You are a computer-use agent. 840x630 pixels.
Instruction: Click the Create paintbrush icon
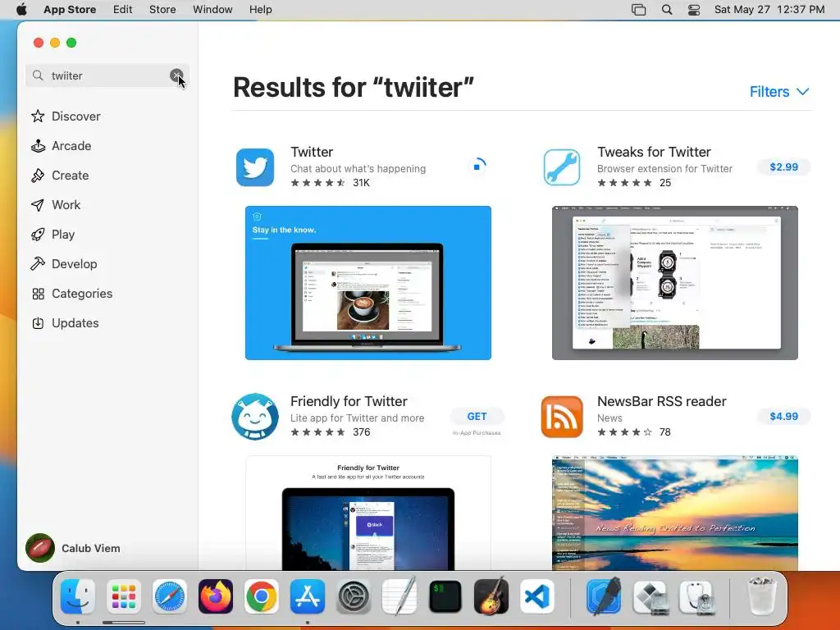38,176
